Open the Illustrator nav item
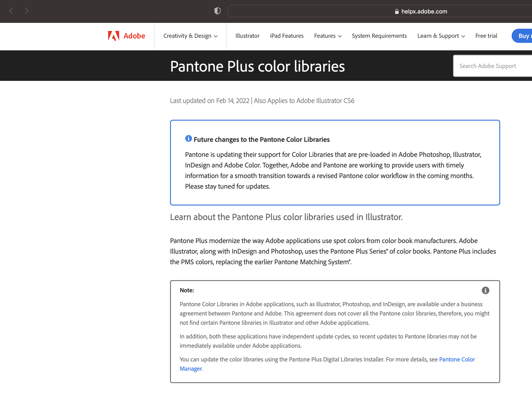 click(x=247, y=36)
